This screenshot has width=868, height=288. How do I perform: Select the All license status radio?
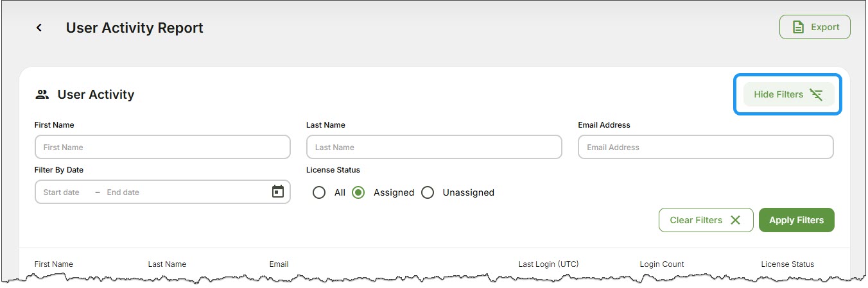319,192
